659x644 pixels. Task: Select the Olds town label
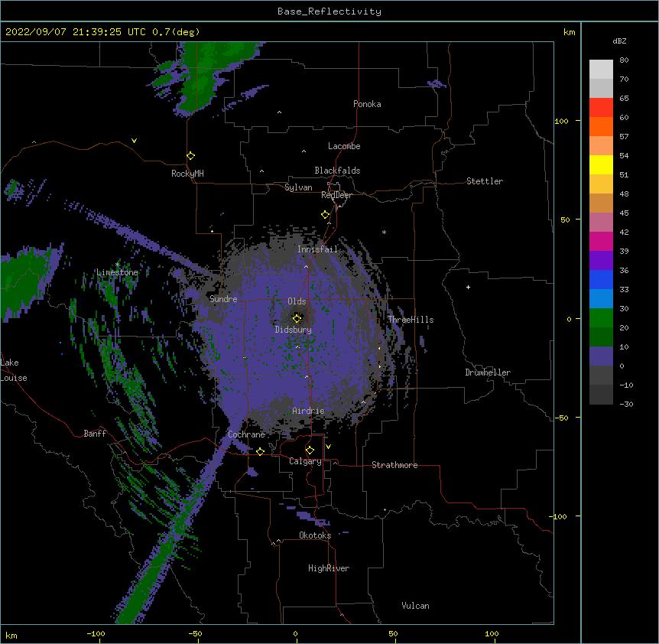297,301
